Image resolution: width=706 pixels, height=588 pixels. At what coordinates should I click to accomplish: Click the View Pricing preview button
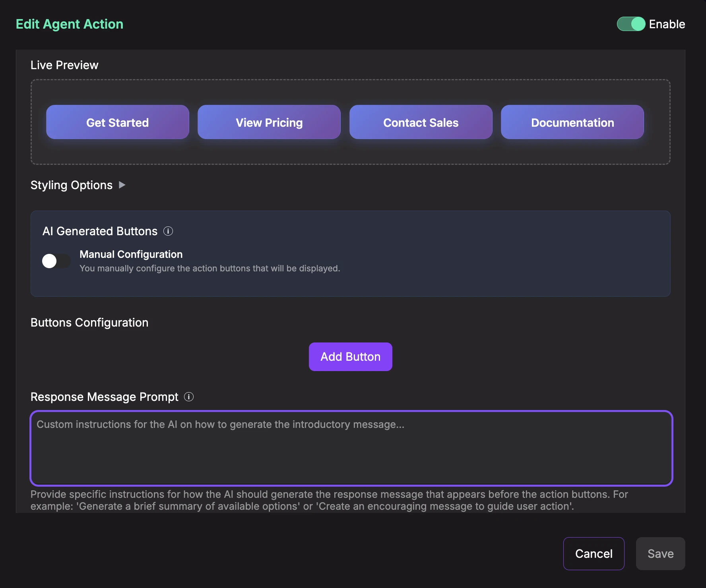click(269, 122)
